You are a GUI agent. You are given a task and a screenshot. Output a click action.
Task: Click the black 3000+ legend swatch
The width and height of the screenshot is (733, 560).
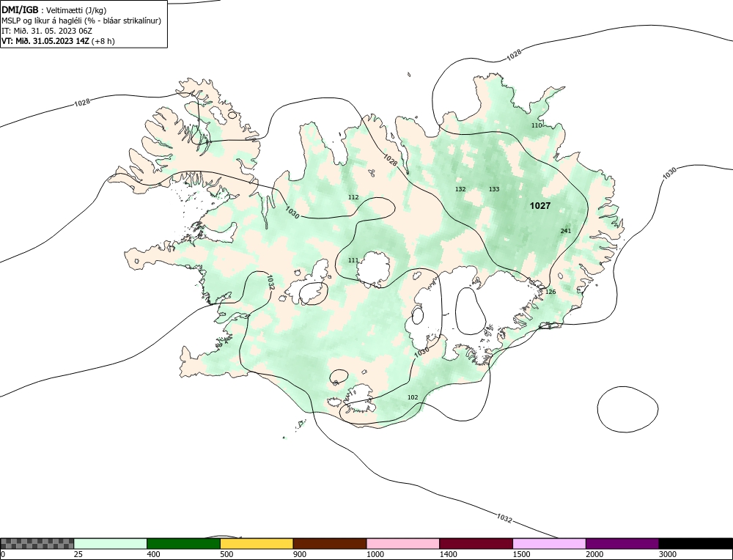(696, 544)
